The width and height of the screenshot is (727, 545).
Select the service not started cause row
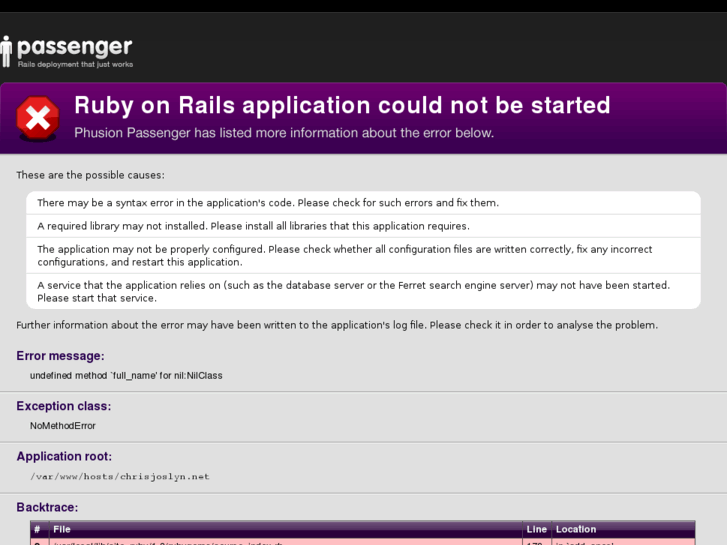pyautogui.click(x=363, y=291)
